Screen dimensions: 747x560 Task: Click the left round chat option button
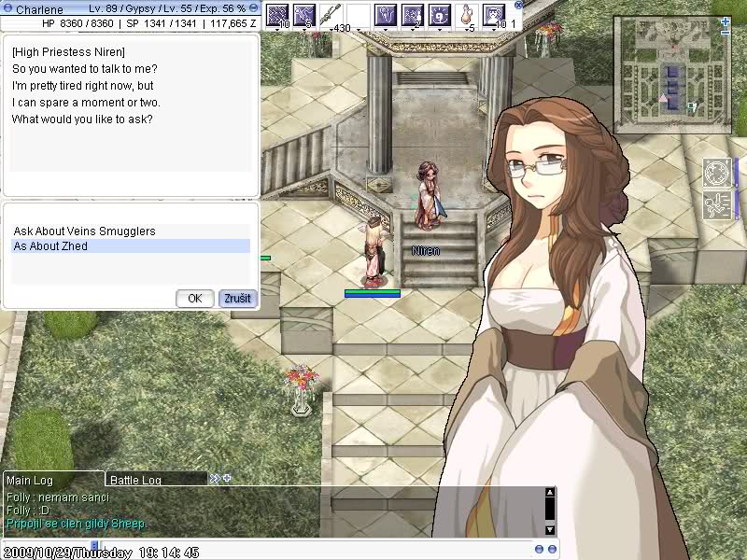tap(539, 549)
